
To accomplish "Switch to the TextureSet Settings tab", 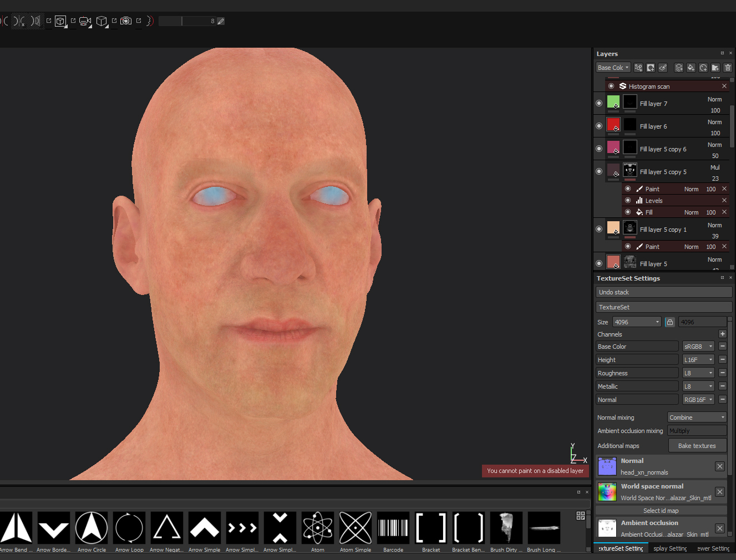I will coord(621,548).
